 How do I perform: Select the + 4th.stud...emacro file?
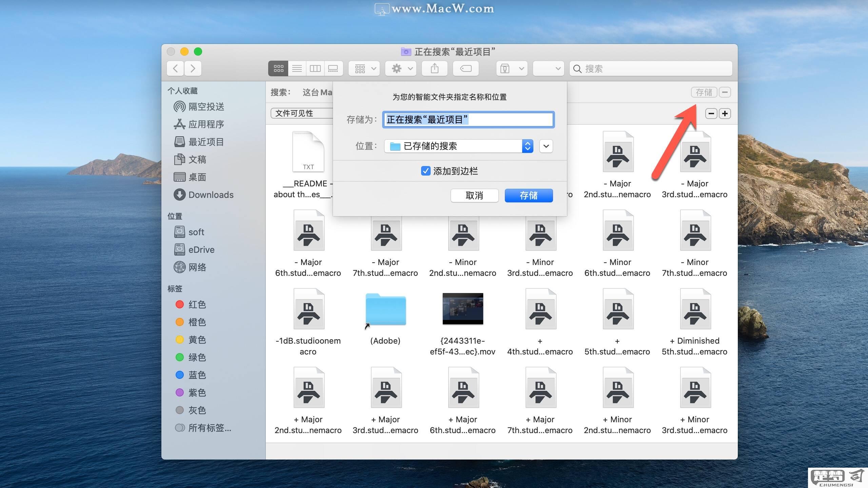pos(540,309)
